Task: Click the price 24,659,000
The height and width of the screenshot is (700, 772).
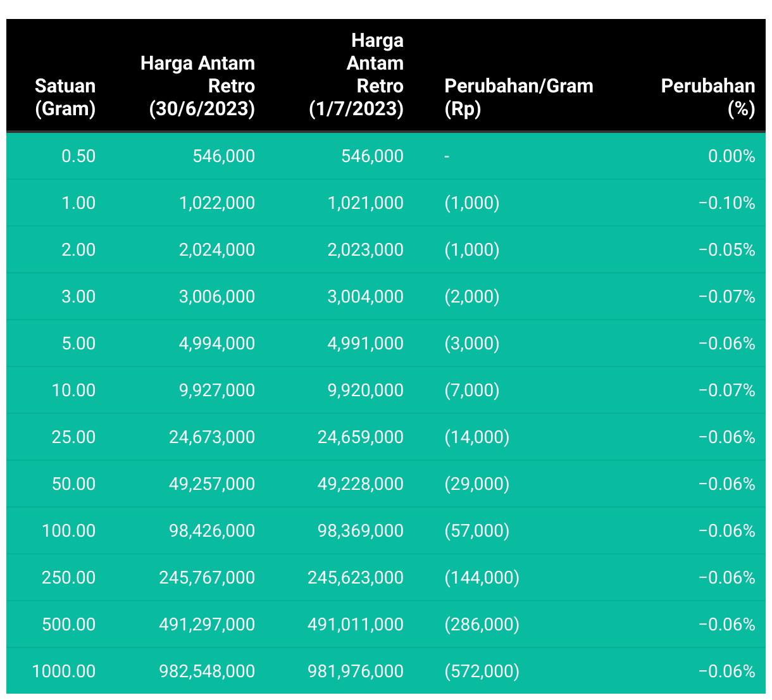Action: coord(361,437)
